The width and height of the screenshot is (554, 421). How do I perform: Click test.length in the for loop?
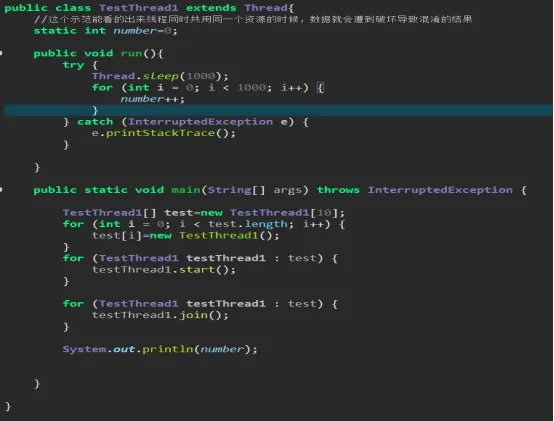click(247, 224)
